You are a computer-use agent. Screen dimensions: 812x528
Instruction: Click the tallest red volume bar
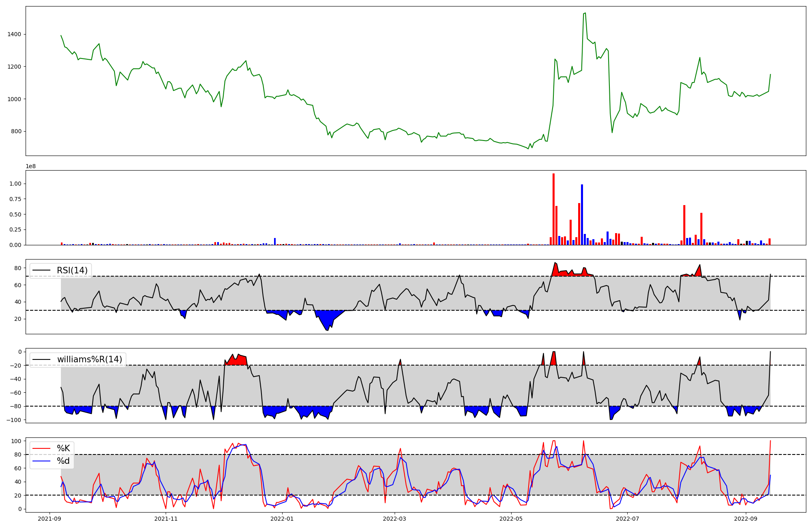553,209
